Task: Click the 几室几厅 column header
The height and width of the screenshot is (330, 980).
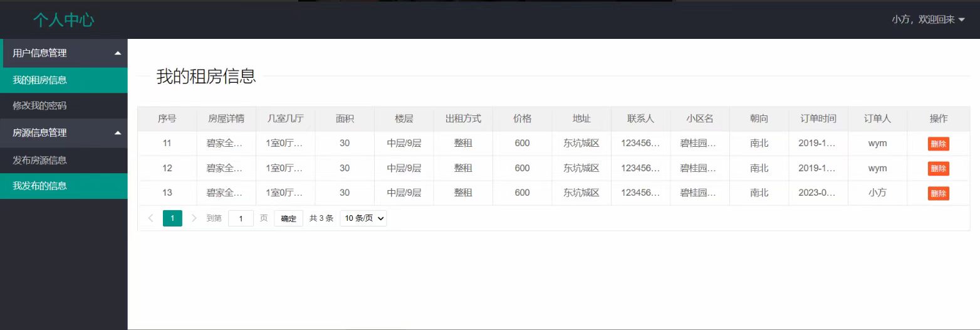Action: point(285,119)
